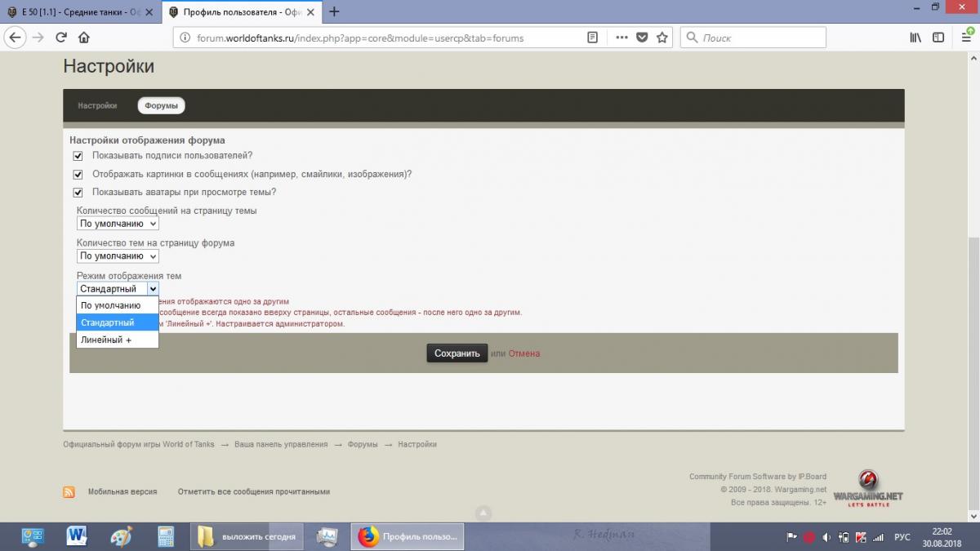Switch to Форумы settings tab
Viewport: 980px width, 551px height.
161,106
